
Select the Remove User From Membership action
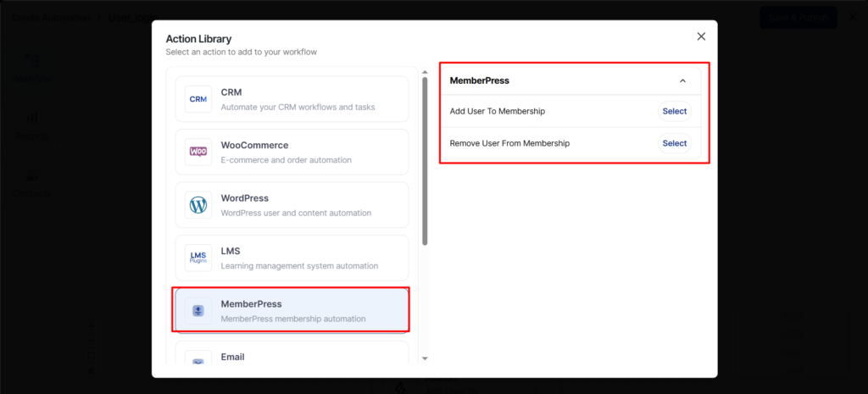(675, 143)
